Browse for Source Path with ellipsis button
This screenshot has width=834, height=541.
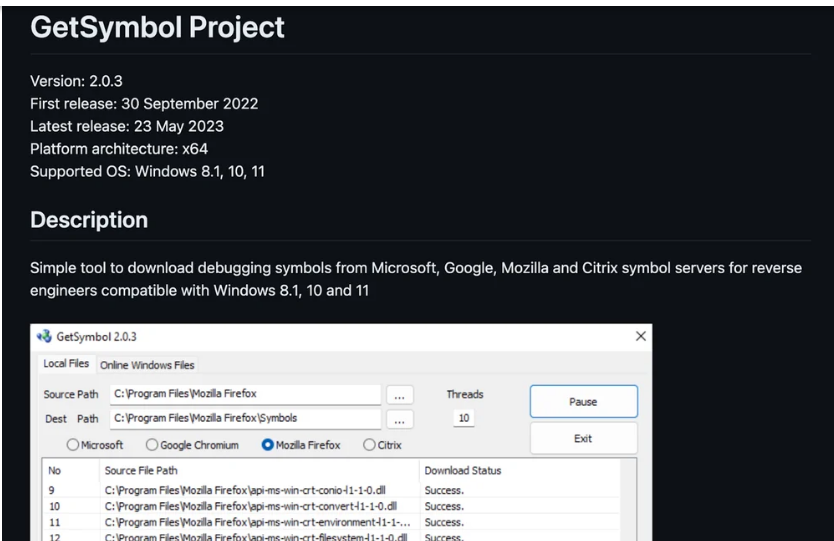pyautogui.click(x=399, y=394)
